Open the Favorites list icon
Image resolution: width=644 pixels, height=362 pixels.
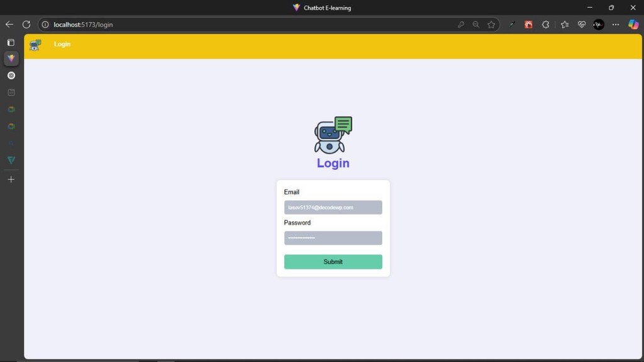[x=565, y=25]
